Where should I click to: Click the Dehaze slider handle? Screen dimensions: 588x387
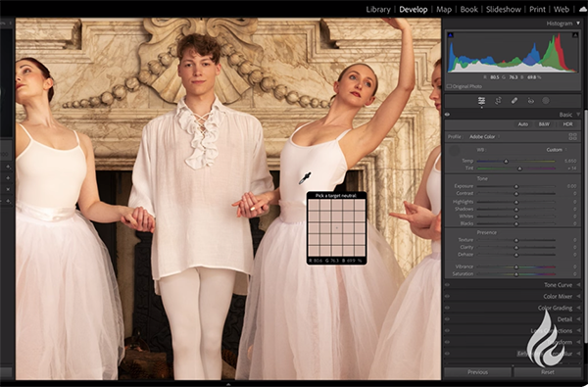pyautogui.click(x=516, y=255)
